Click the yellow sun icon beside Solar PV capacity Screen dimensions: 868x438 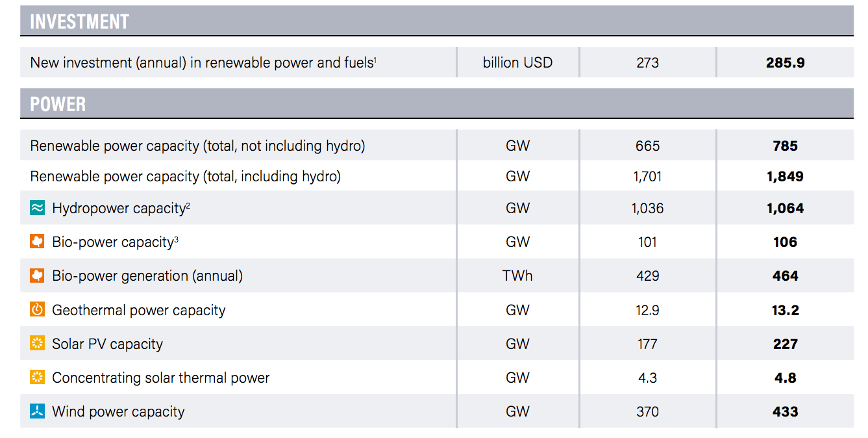[x=38, y=344]
